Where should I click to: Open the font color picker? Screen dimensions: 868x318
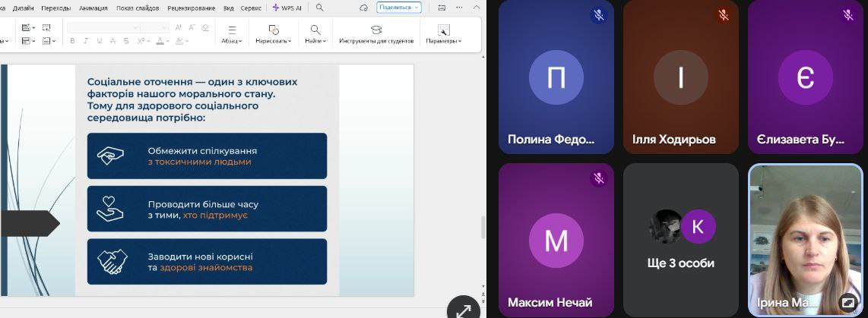pyautogui.click(x=162, y=41)
